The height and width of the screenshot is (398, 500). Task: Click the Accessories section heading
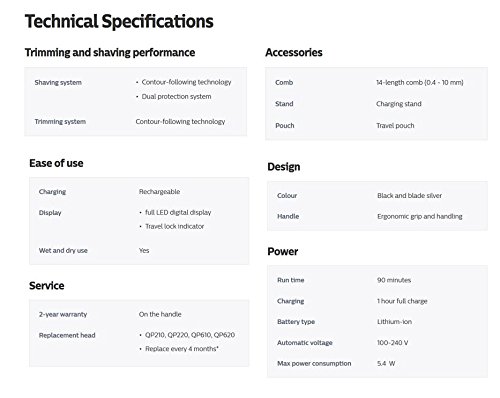(294, 52)
